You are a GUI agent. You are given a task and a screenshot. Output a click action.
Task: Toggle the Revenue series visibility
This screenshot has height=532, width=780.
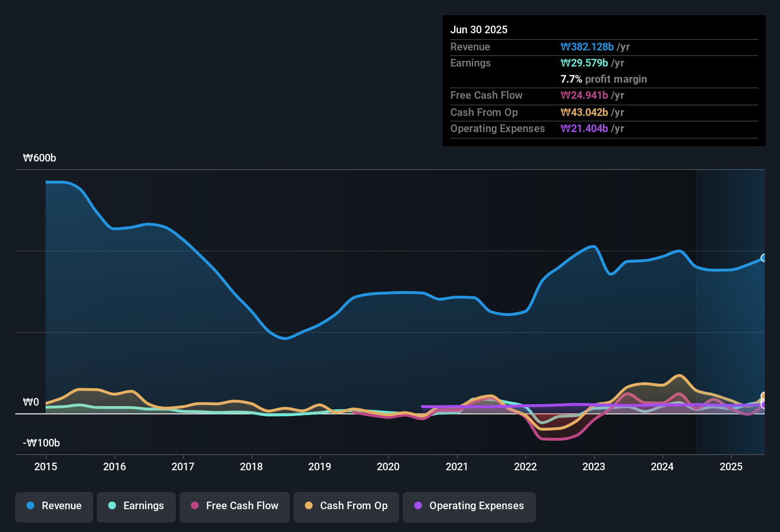pos(54,506)
